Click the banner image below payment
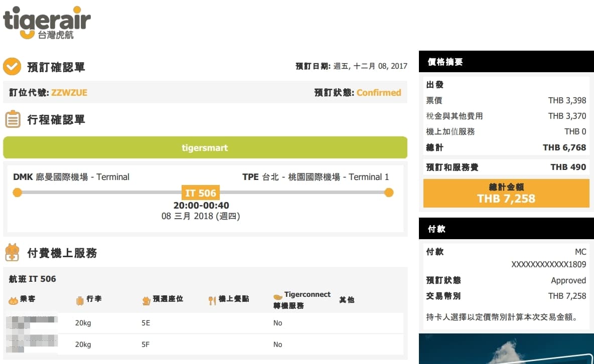 pyautogui.click(x=506, y=348)
